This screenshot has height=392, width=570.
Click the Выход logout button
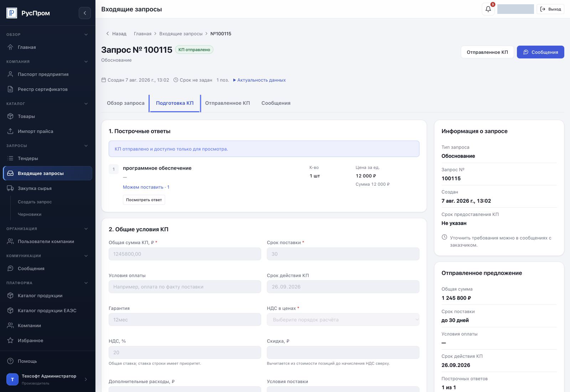(550, 9)
